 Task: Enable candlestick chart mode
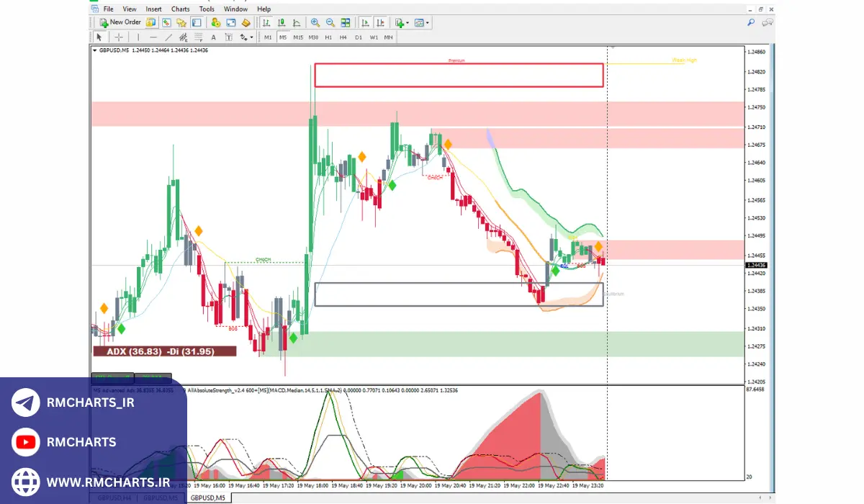(282, 22)
